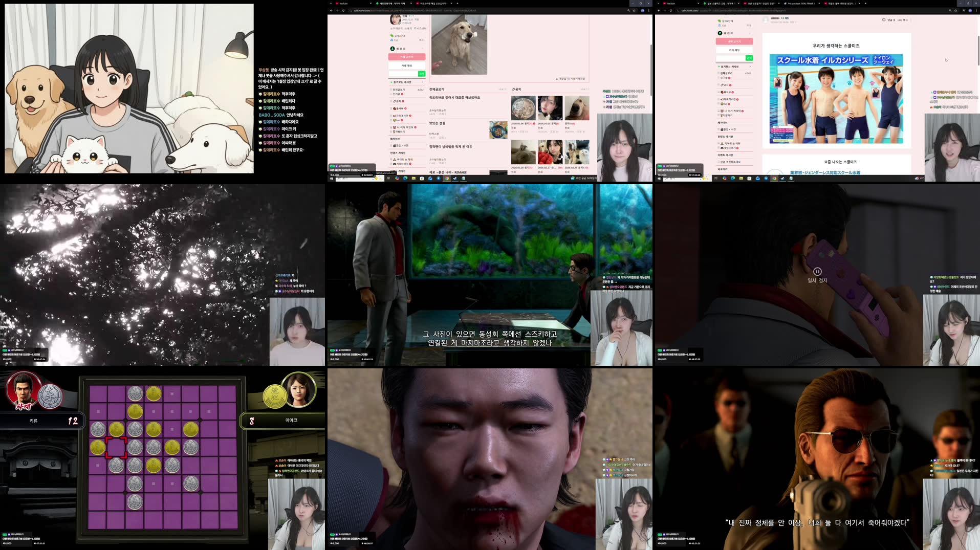Click 대문접기 to collapse the cafe banner

pyautogui.click(x=563, y=78)
